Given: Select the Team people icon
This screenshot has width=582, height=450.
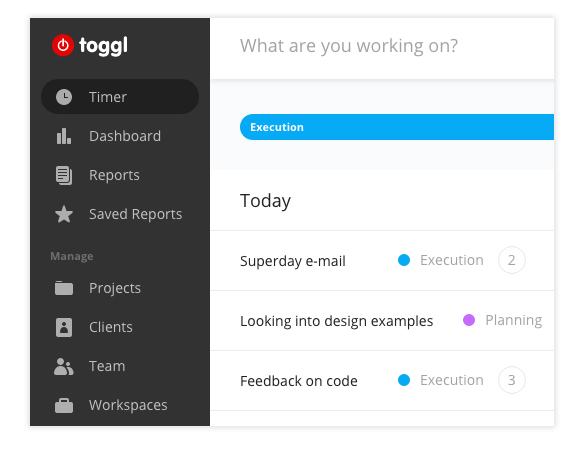Looking at the screenshot, I should [x=64, y=366].
